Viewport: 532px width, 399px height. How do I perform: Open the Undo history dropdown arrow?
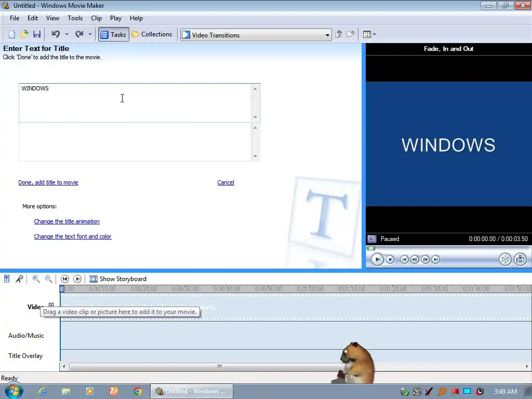tap(66, 34)
